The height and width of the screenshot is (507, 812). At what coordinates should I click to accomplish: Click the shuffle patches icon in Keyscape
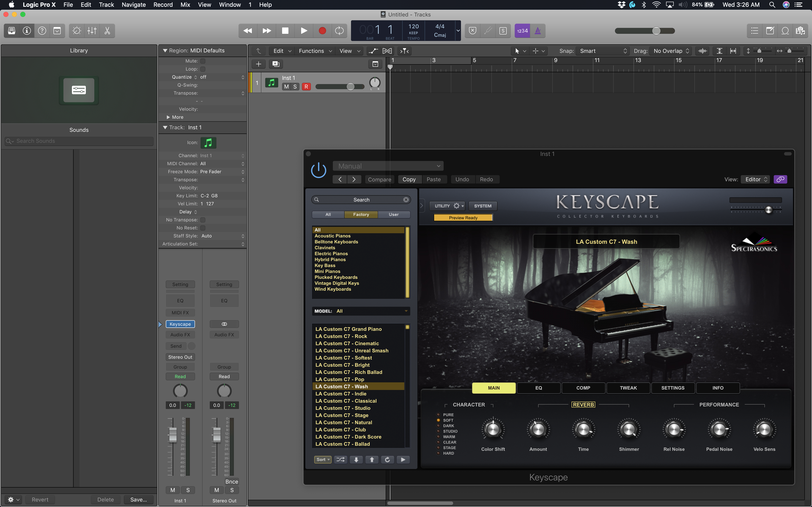click(340, 460)
